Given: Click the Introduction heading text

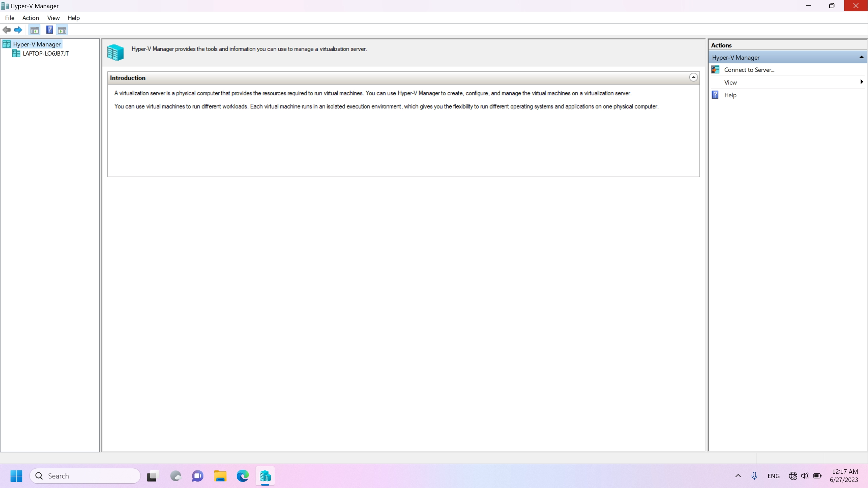Looking at the screenshot, I should coord(127,78).
